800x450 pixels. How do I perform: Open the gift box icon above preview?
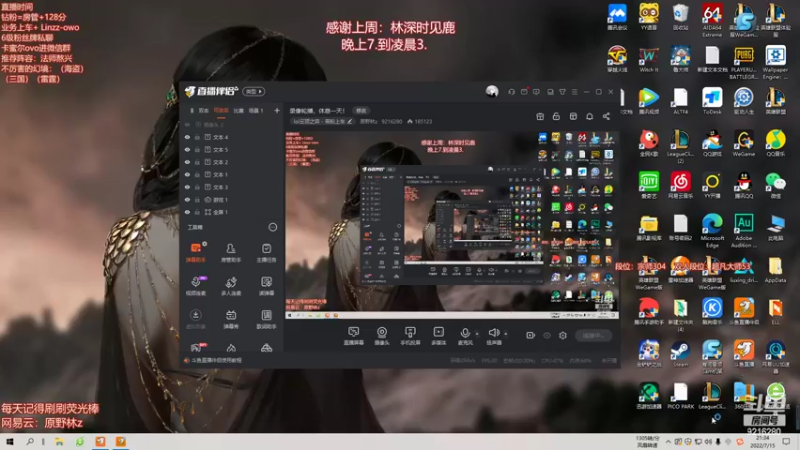coord(540,116)
